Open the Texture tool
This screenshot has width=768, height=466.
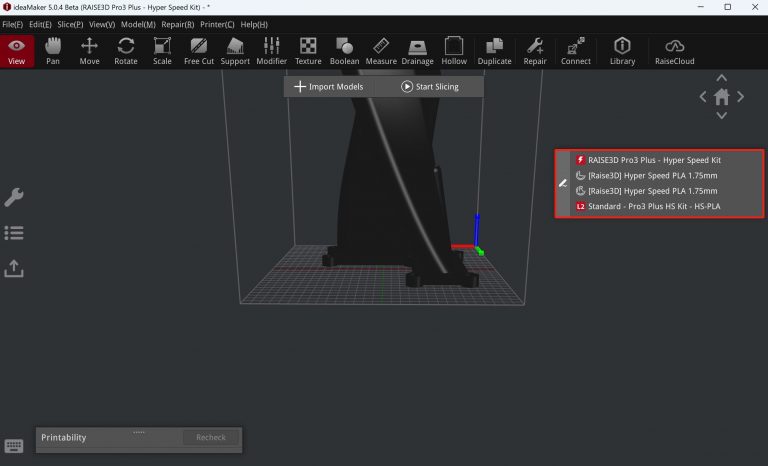(x=308, y=51)
